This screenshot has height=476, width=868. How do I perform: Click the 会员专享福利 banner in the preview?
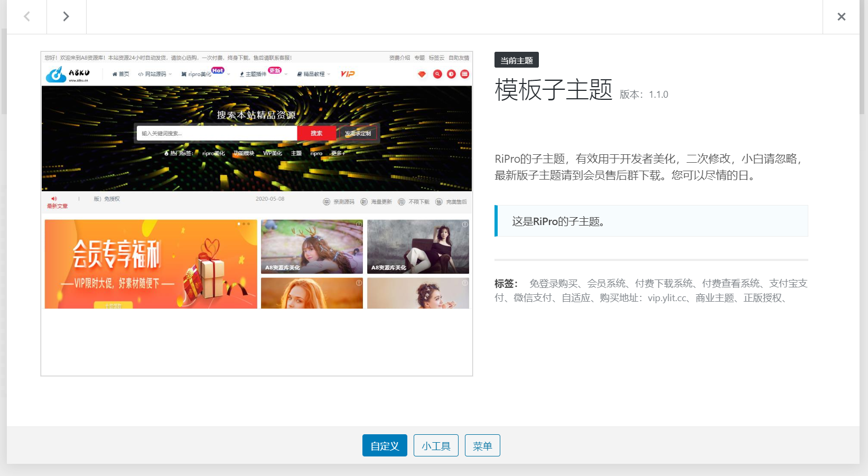pyautogui.click(x=151, y=264)
